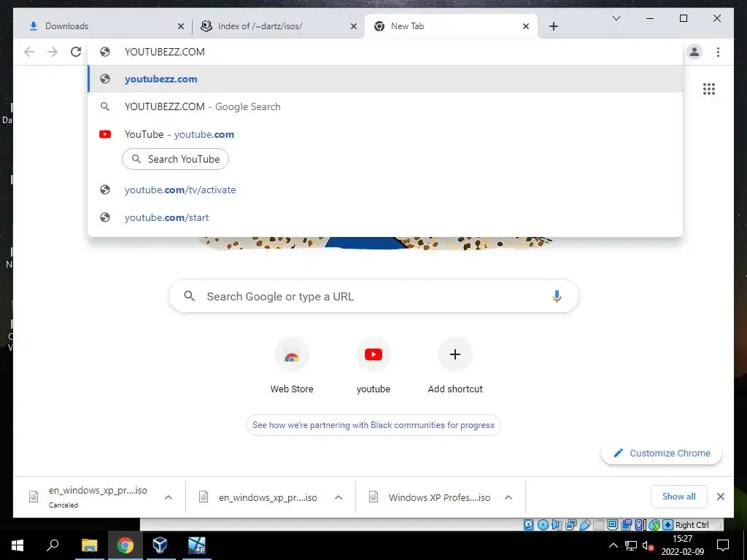Show hidden tray icons chevron

point(614,545)
